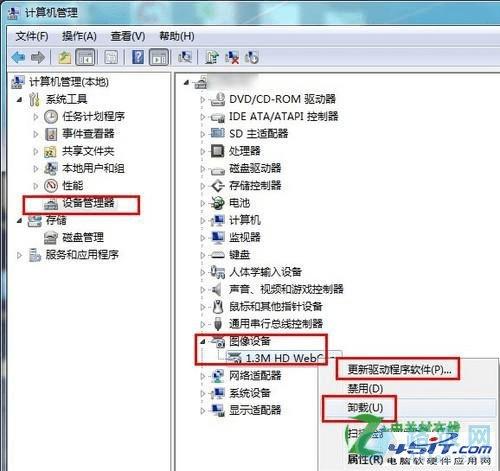Viewport: 500px width, 471px height.
Task: Expand the DVD/CD-ROM 驱动器 node
Action: click(x=203, y=99)
